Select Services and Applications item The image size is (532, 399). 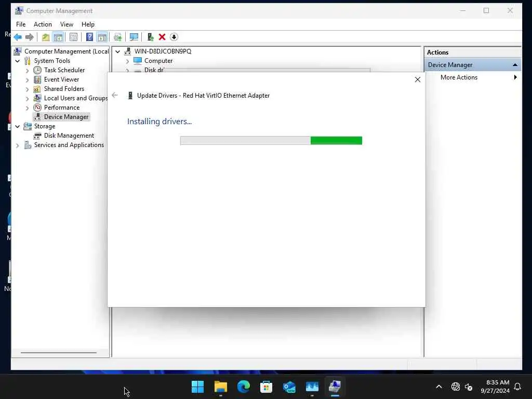69,145
